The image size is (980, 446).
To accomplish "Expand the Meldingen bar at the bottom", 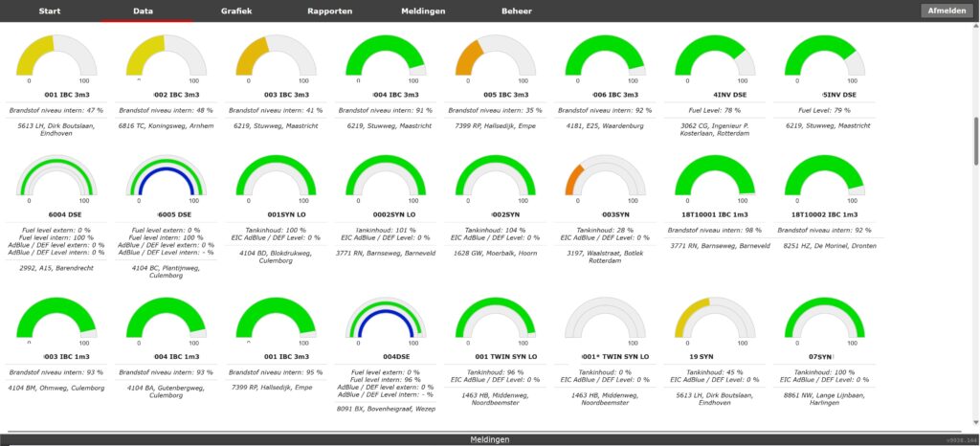I will 489,439.
